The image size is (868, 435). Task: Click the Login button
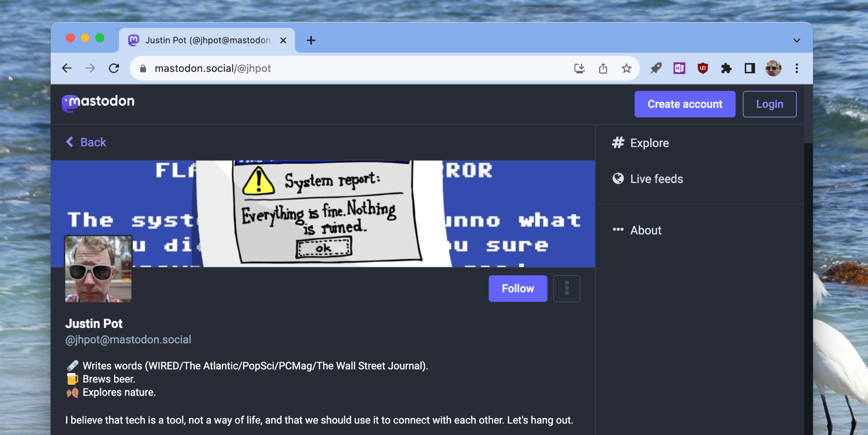769,104
